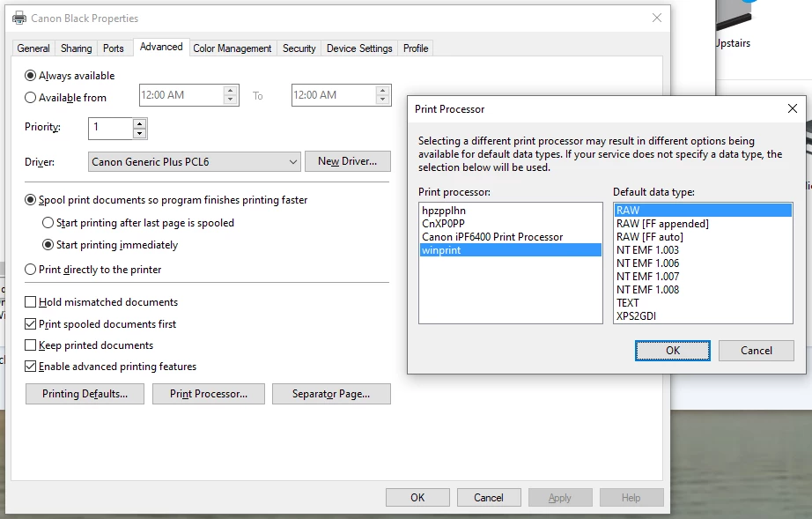Select NT EMF 1.007 data type
The height and width of the screenshot is (519, 812).
click(x=703, y=276)
